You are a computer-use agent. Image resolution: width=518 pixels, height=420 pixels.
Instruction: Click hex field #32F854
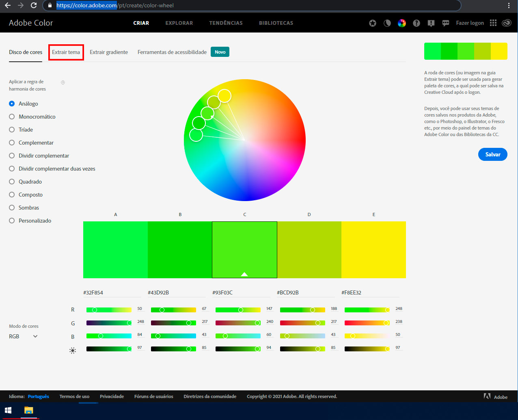click(112, 292)
